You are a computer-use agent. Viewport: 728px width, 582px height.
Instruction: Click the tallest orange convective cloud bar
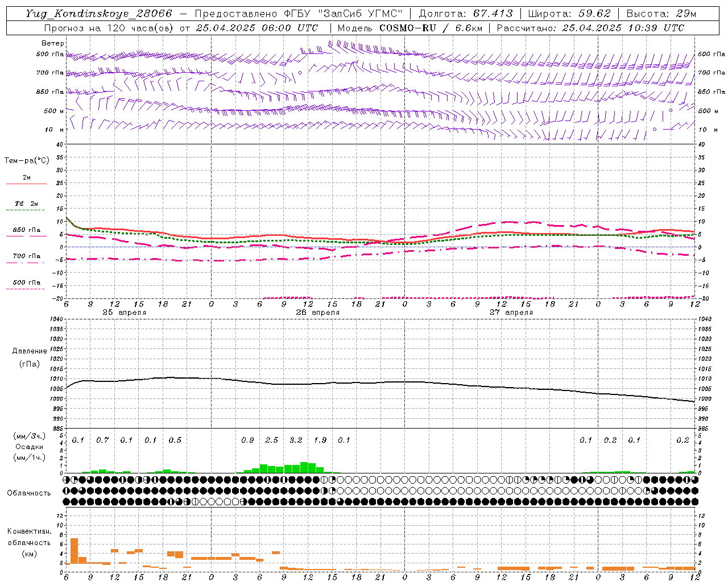point(74,551)
